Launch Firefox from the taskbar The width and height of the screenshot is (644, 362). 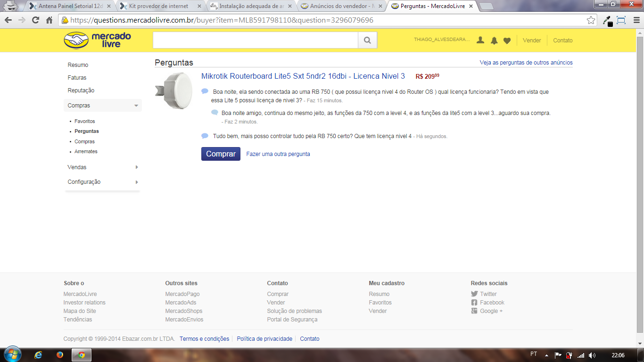point(60,355)
